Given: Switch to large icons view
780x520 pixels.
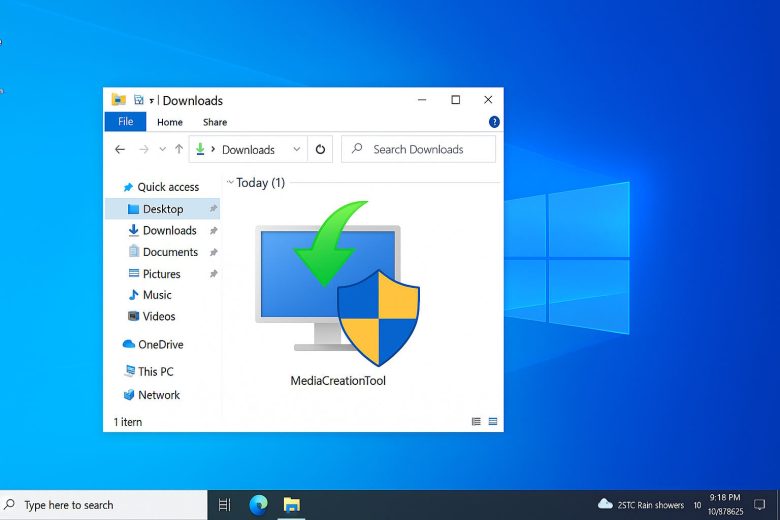Looking at the screenshot, I should 493,422.
